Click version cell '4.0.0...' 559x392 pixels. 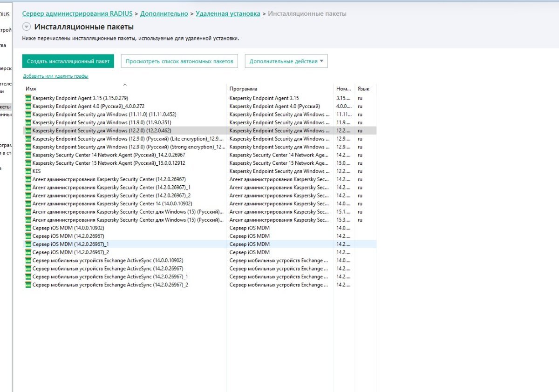[x=344, y=106]
